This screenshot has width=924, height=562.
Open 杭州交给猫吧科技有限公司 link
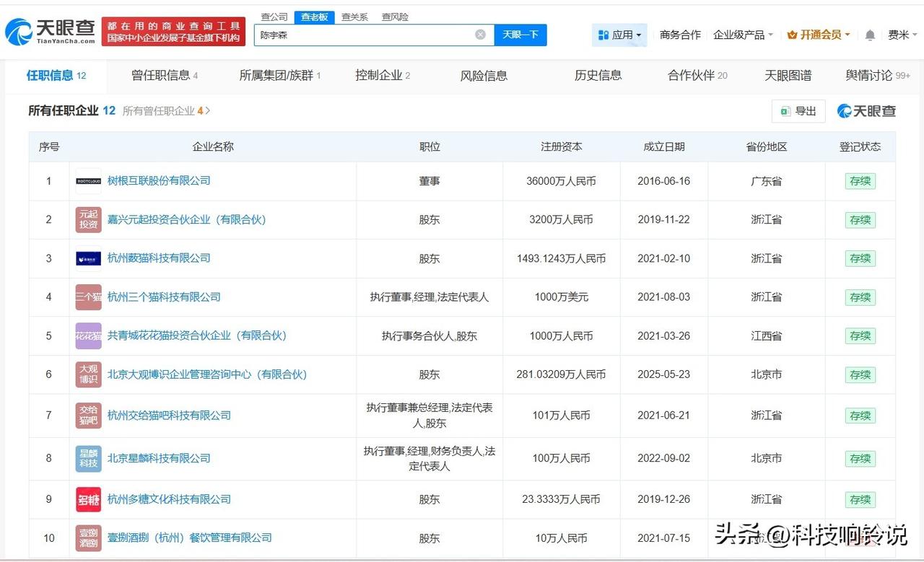(169, 416)
